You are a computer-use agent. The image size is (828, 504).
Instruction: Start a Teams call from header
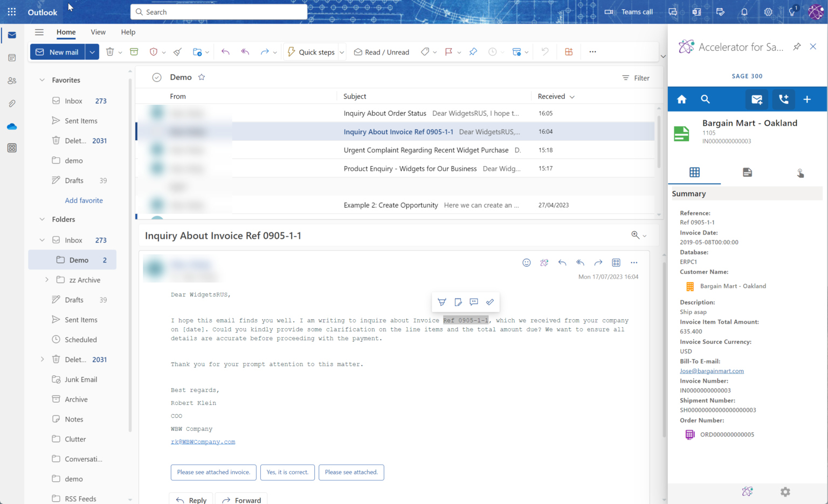pyautogui.click(x=629, y=12)
